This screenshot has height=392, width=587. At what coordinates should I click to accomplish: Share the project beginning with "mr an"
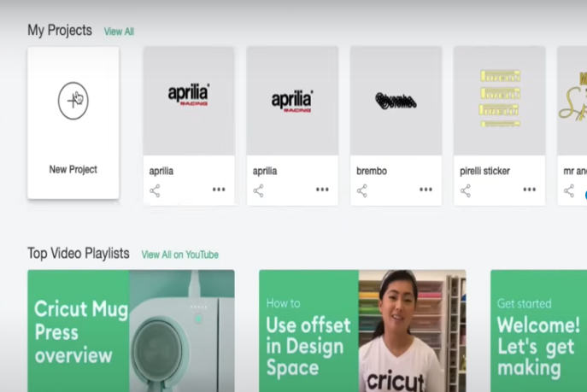[x=569, y=190]
